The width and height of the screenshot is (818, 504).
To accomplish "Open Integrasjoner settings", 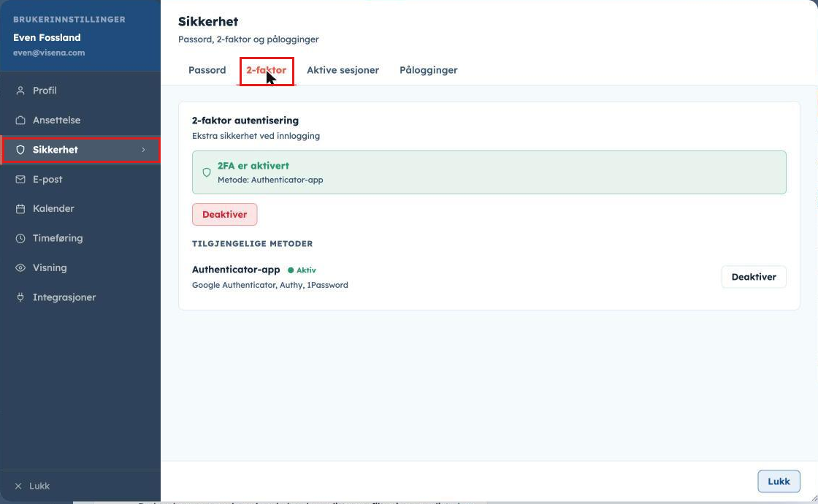I will [80, 297].
